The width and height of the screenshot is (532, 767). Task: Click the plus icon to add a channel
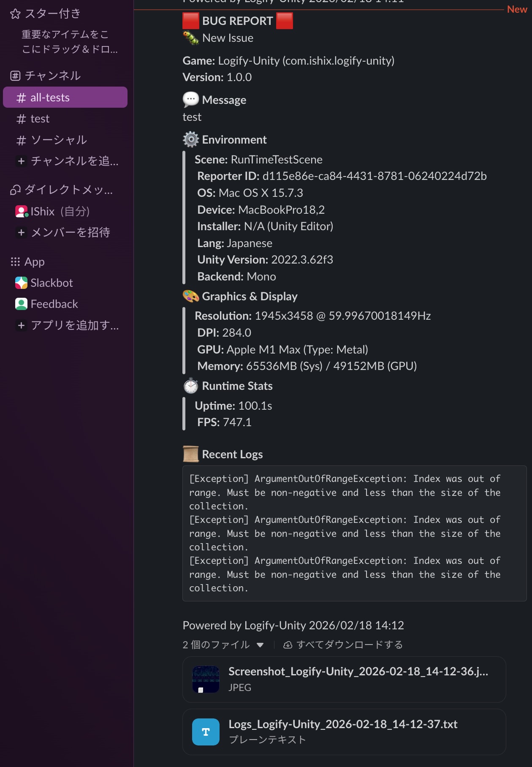(x=21, y=161)
